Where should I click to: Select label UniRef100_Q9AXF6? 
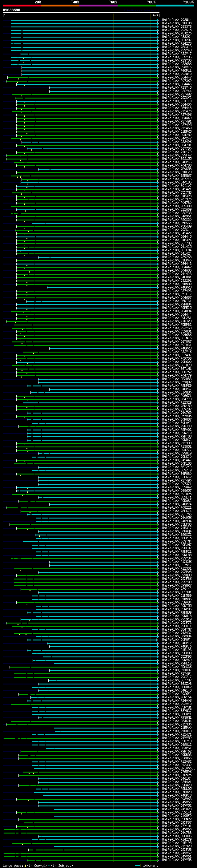[x=177, y=67]
